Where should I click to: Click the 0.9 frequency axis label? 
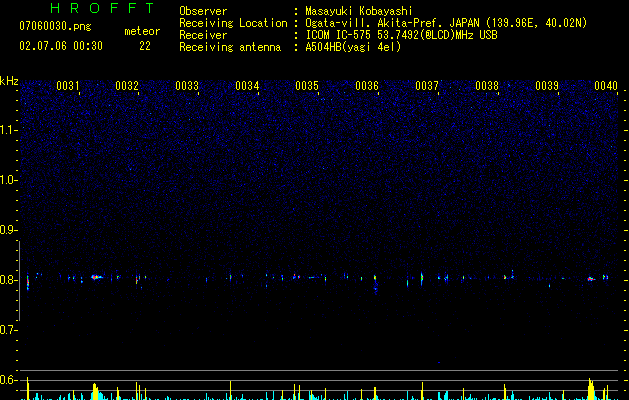(8, 230)
